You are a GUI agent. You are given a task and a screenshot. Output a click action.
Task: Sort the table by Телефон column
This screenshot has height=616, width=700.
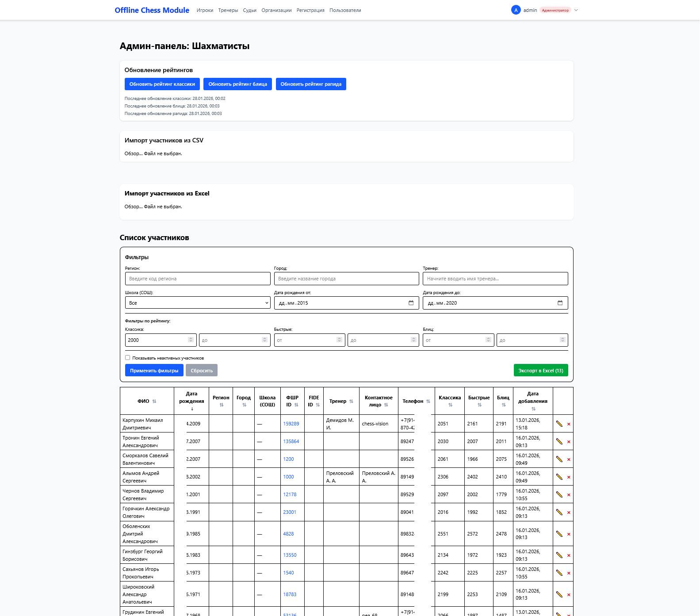click(428, 401)
